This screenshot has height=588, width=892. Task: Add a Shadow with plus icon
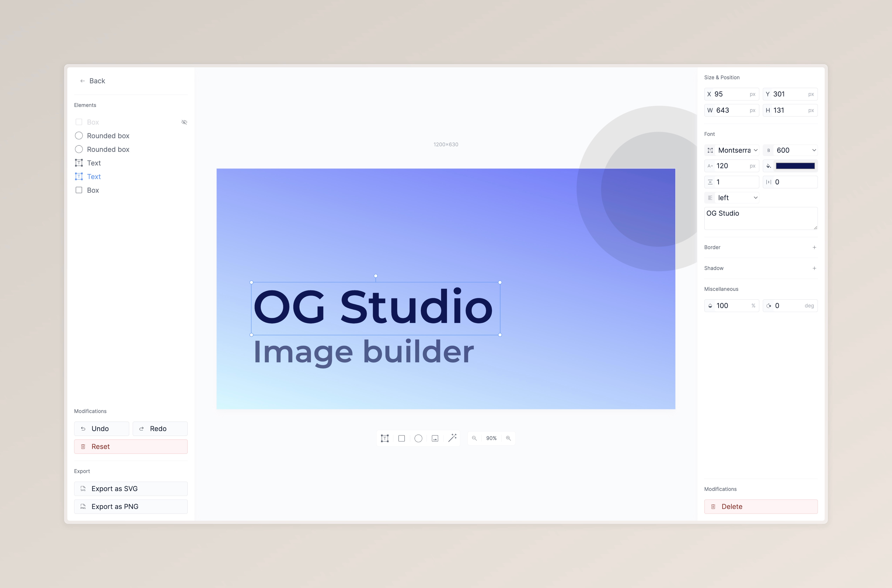click(814, 268)
